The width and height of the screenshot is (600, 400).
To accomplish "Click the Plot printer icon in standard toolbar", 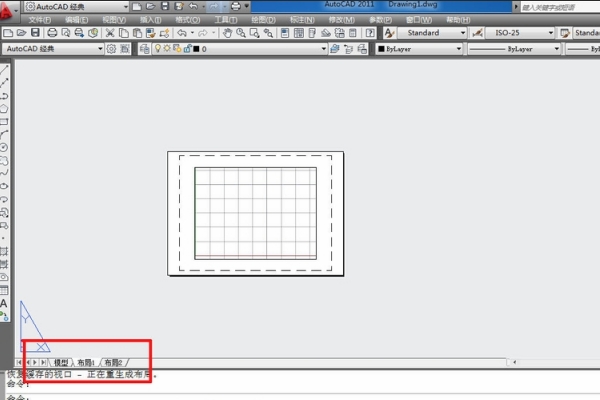I will pyautogui.click(x=52, y=33).
